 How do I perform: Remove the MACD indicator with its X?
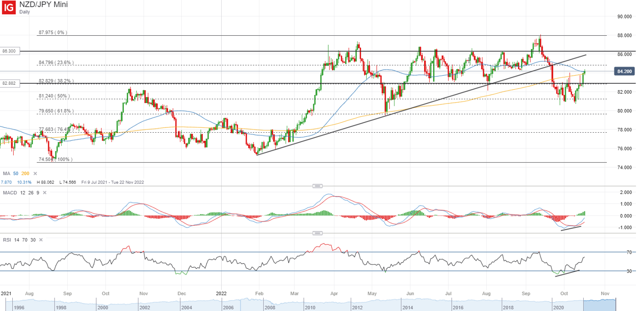coord(44,193)
